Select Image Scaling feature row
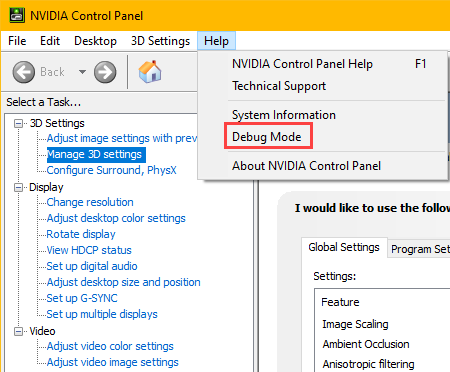Image resolution: width=450 pixels, height=372 pixels. click(355, 324)
